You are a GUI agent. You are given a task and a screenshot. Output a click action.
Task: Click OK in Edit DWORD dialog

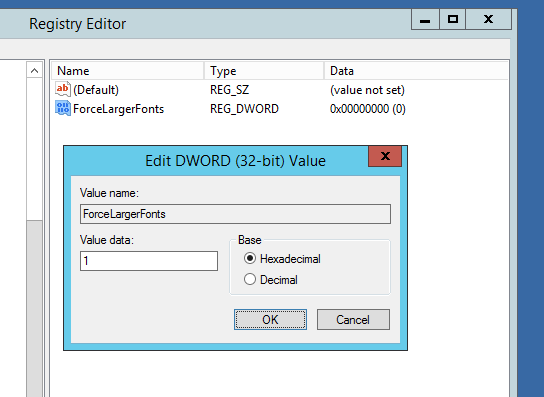coord(270,320)
